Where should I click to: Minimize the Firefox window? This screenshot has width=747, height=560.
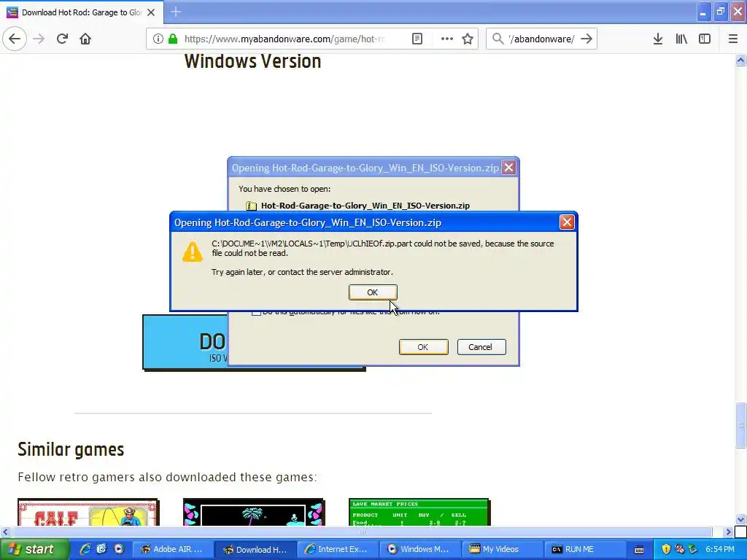click(x=703, y=12)
